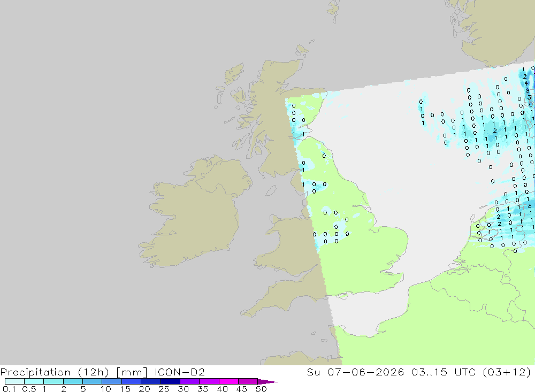Click the legend label "35"

pyautogui.click(x=203, y=389)
